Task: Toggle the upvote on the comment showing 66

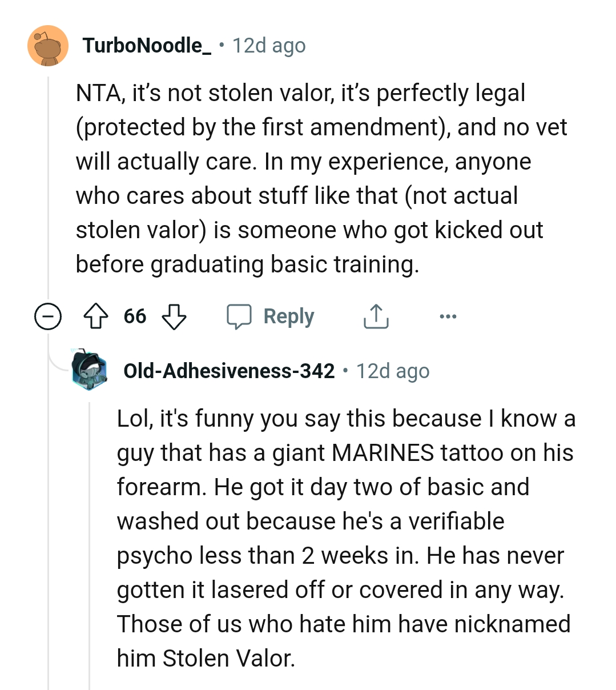Action: (96, 316)
